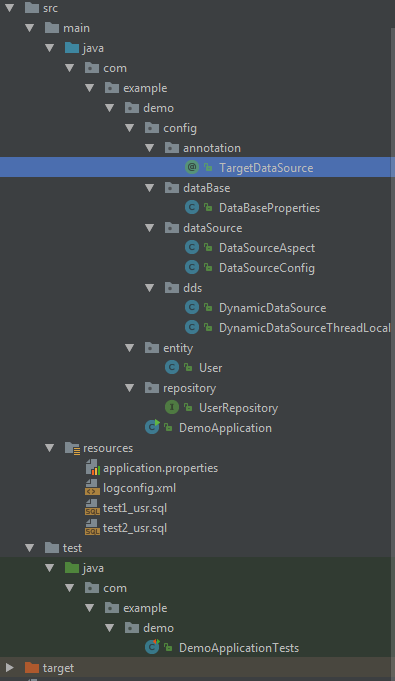Click the runnable class icon of DemoApplication
395x681 pixels.
click(x=152, y=427)
